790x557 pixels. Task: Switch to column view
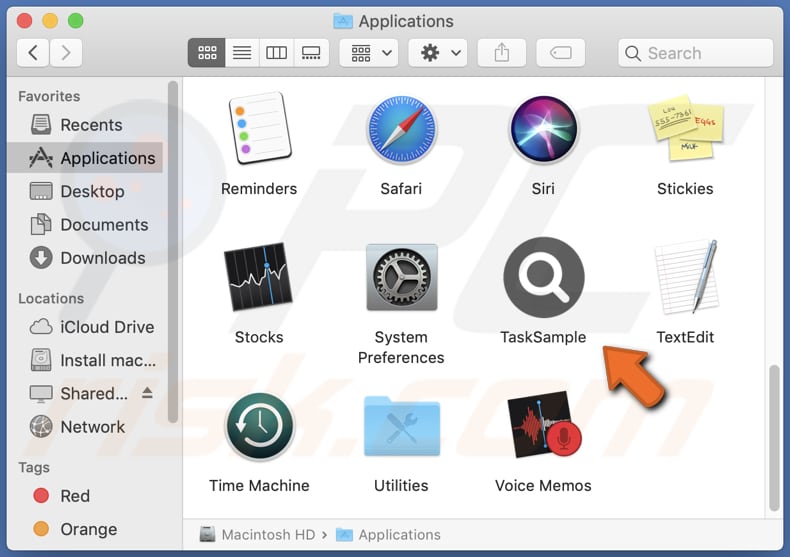click(x=276, y=52)
